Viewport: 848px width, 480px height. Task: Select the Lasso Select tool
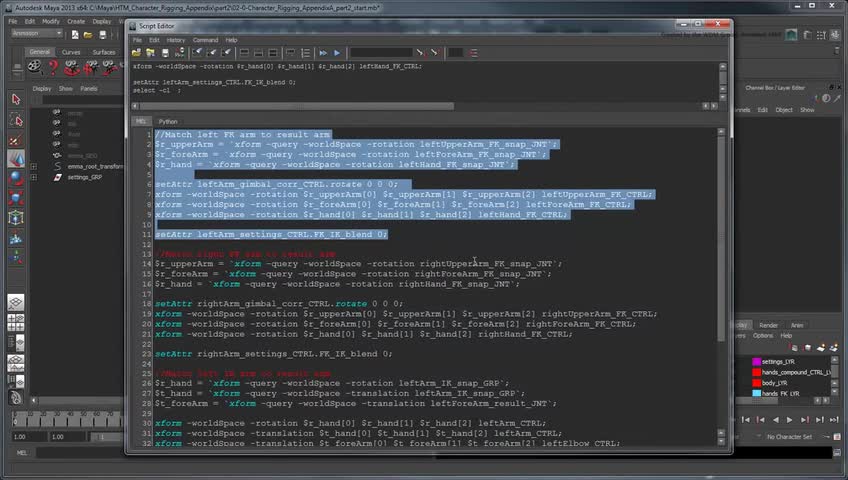[x=16, y=119]
